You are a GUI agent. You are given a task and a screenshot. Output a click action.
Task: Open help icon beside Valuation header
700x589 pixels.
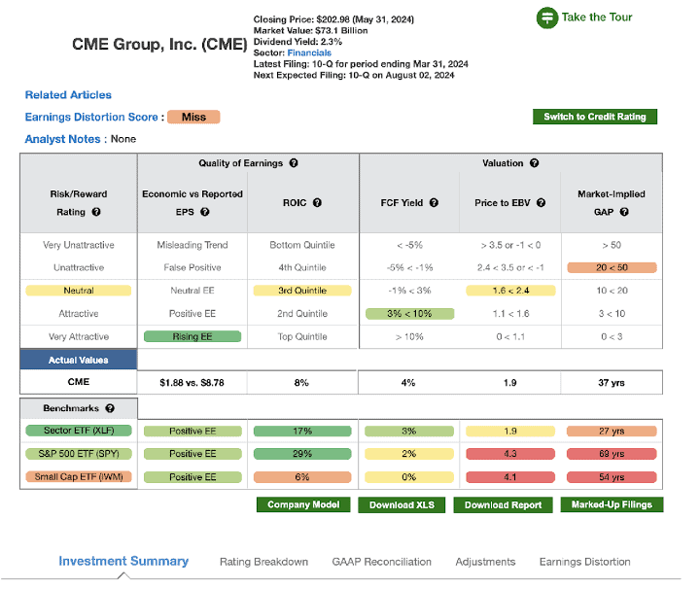point(534,163)
